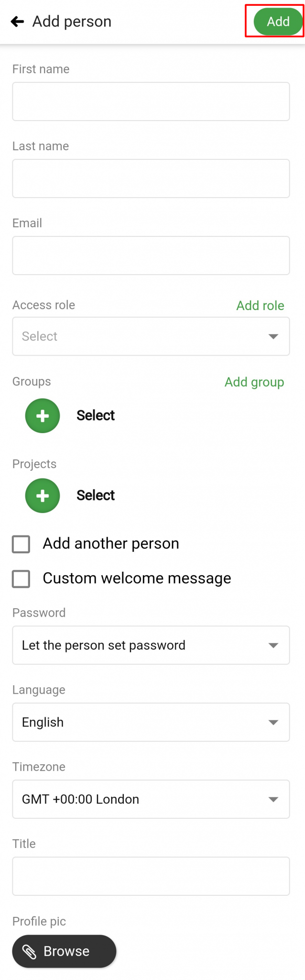Click the paperclip icon on the Browse button

click(x=30, y=951)
